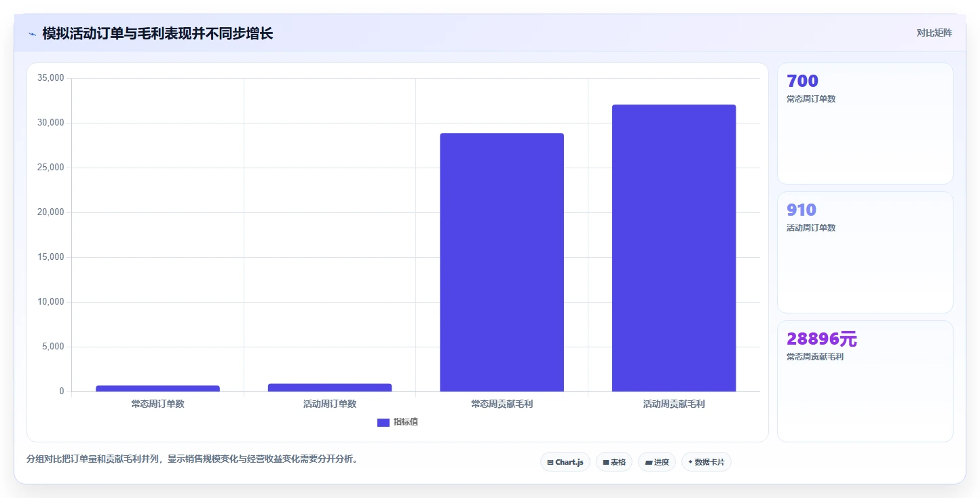Click the 数据卡片 tag icon
Screen dimensions: 980x498
[690, 462]
